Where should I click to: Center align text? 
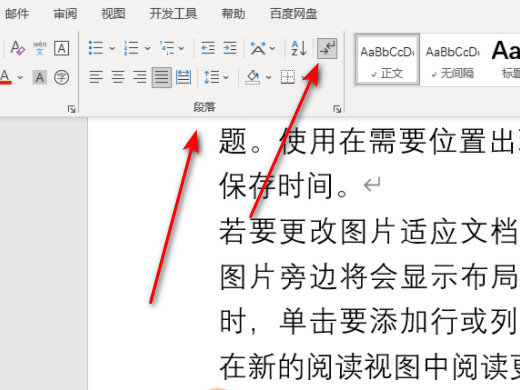[x=118, y=77]
